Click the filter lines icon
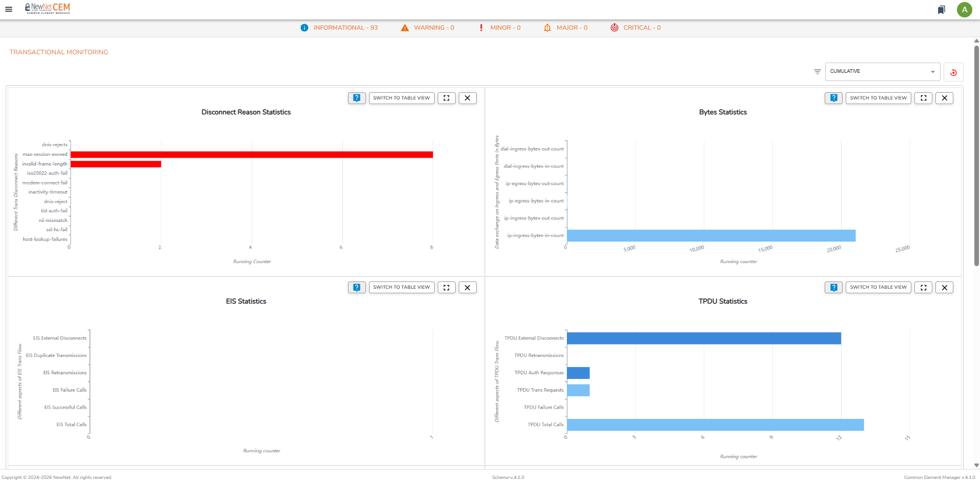The image size is (980, 483). (x=817, y=72)
